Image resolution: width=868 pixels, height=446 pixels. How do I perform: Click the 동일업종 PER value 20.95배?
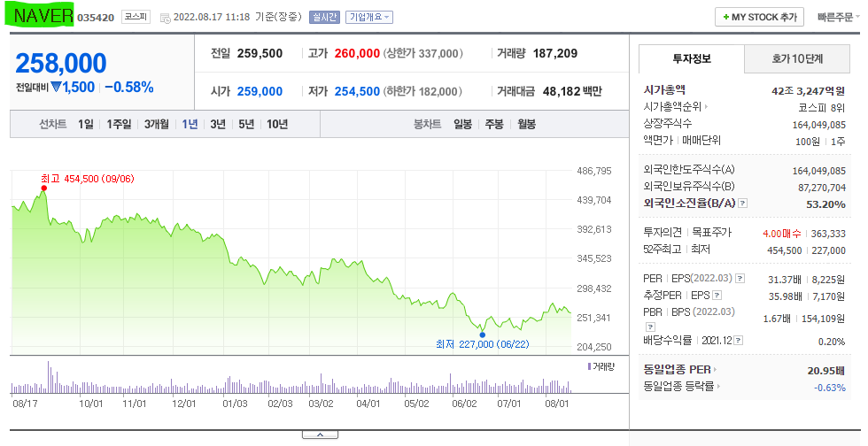pos(825,371)
